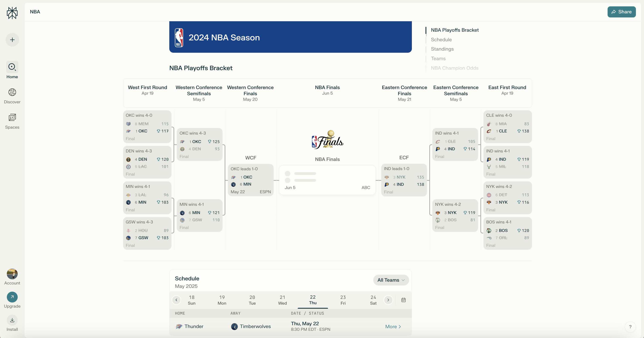Viewport: 644px width, 338px height.
Task: Open the help question mark button
Action: [630, 327]
